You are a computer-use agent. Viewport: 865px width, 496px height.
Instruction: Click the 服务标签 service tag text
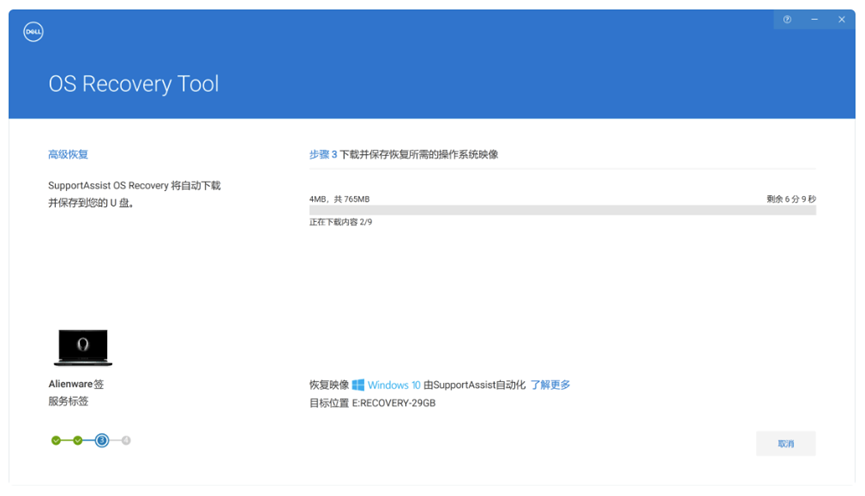click(68, 401)
